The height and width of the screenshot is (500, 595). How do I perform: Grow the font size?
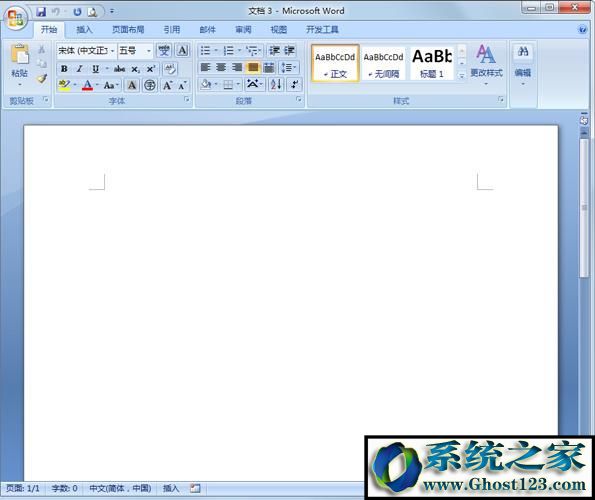point(167,85)
